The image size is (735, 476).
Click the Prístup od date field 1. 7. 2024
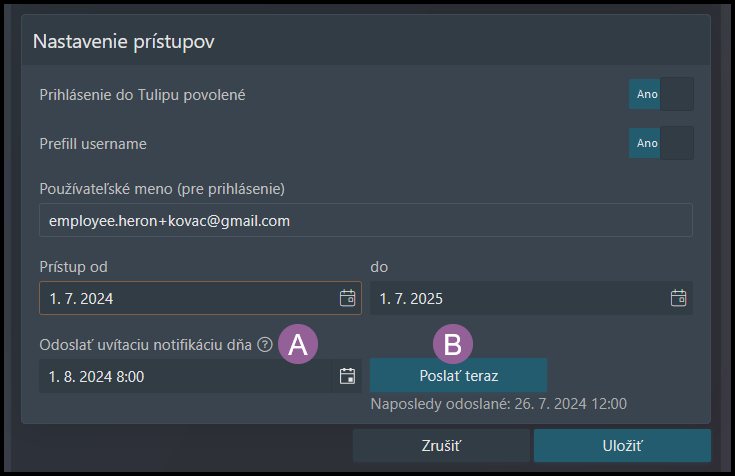tap(200, 298)
